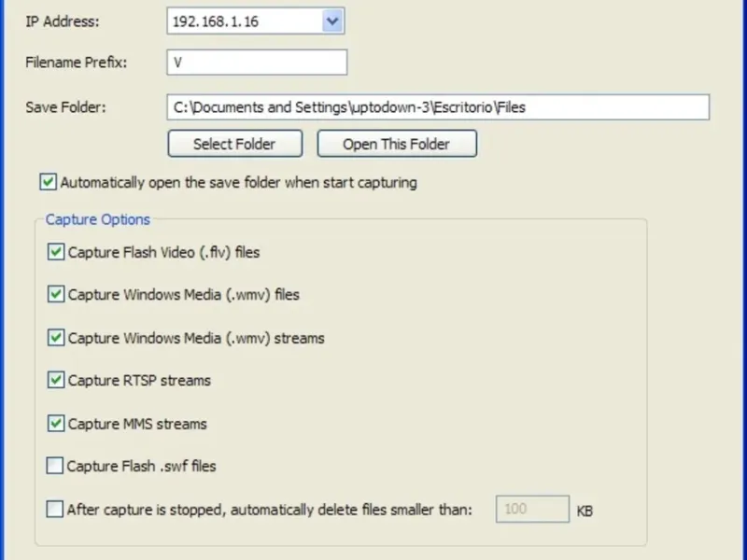Click inside the Save Folder path field
The height and width of the screenshot is (560, 747).
click(x=438, y=107)
